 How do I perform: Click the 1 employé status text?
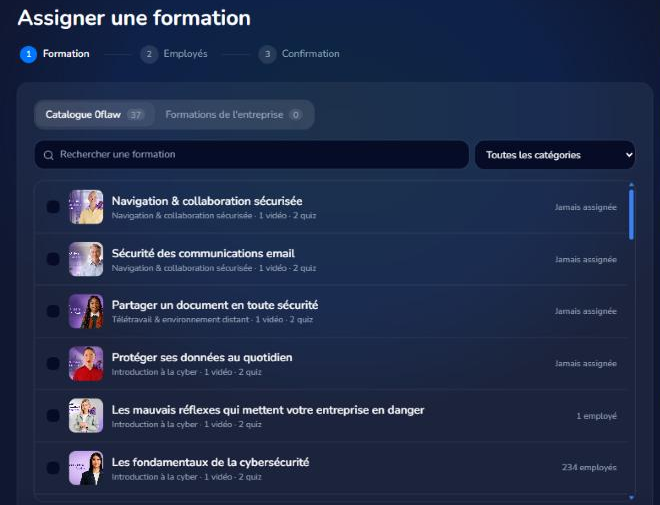click(596, 416)
